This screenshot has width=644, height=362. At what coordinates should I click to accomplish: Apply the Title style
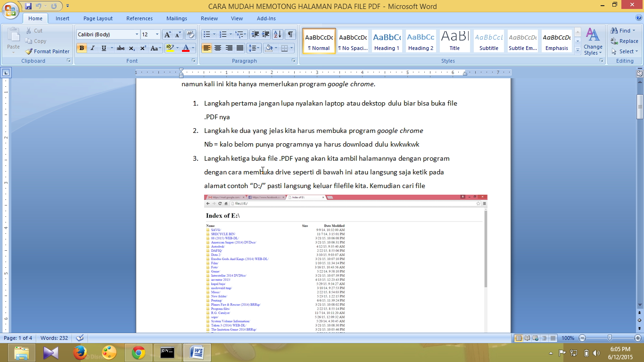[454, 41]
